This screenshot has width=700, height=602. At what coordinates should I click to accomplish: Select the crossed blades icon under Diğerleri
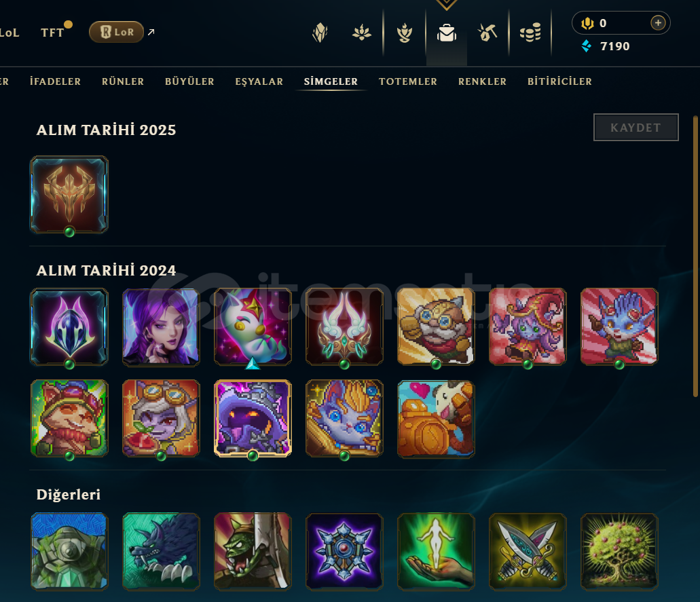[x=528, y=552]
